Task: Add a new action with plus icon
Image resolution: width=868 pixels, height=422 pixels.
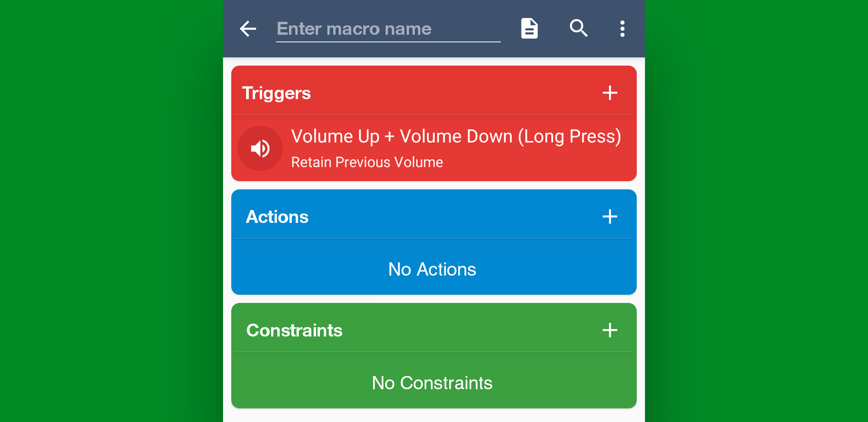Action: tap(610, 217)
